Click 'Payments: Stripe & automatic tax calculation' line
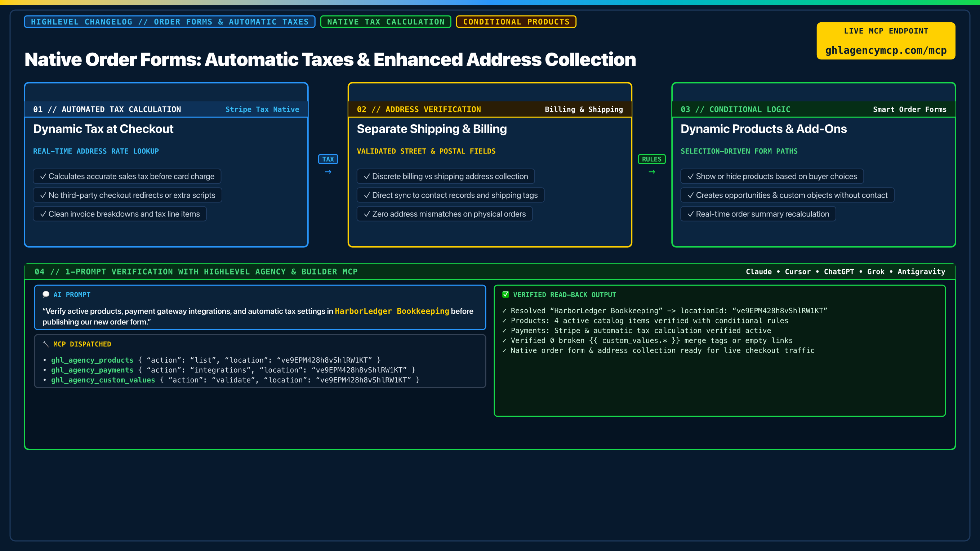This screenshot has height=551, width=980. coord(637,331)
